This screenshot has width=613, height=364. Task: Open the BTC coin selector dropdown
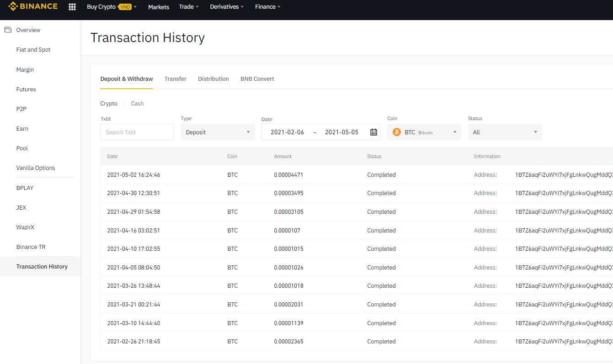424,132
